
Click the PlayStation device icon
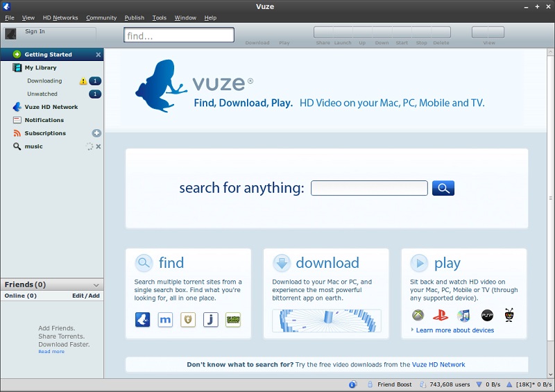click(441, 316)
